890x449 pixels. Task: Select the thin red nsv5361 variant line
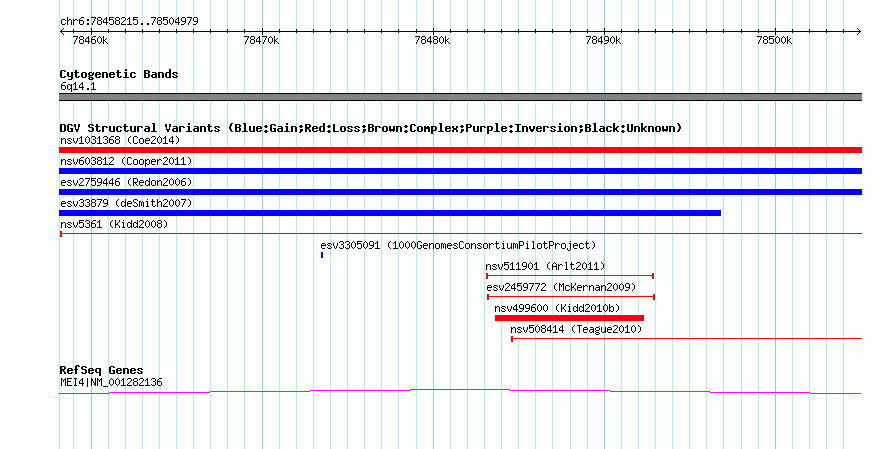[x=460, y=234]
